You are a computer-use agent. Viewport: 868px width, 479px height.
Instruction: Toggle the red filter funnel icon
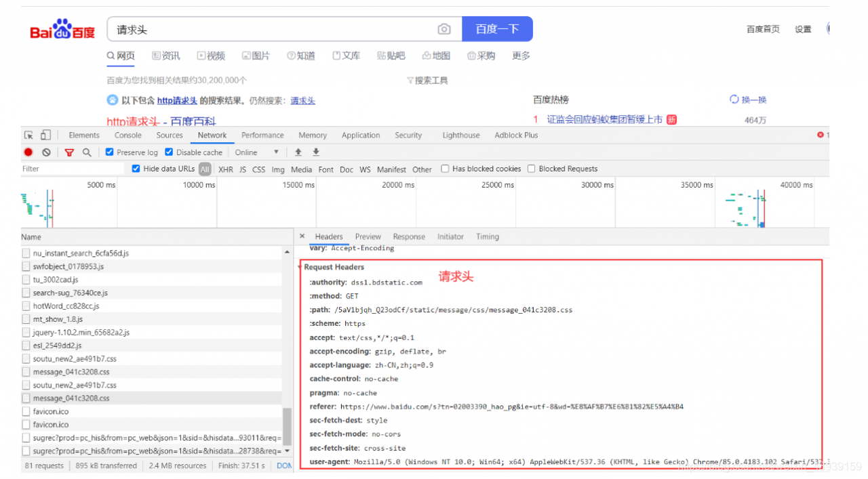click(x=69, y=152)
